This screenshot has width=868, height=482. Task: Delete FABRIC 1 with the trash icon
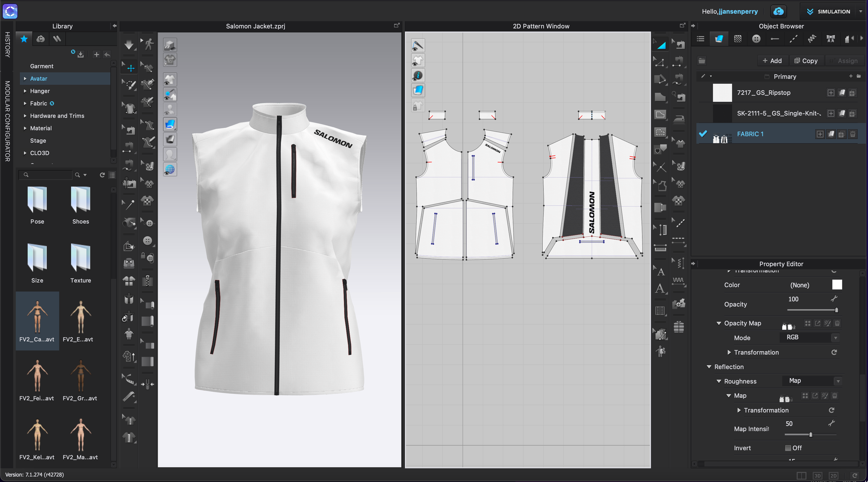[x=853, y=134]
